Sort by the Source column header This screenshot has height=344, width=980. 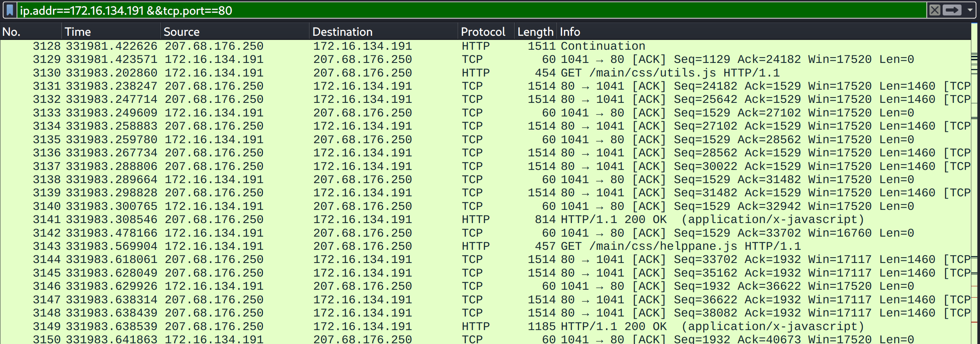coord(235,32)
